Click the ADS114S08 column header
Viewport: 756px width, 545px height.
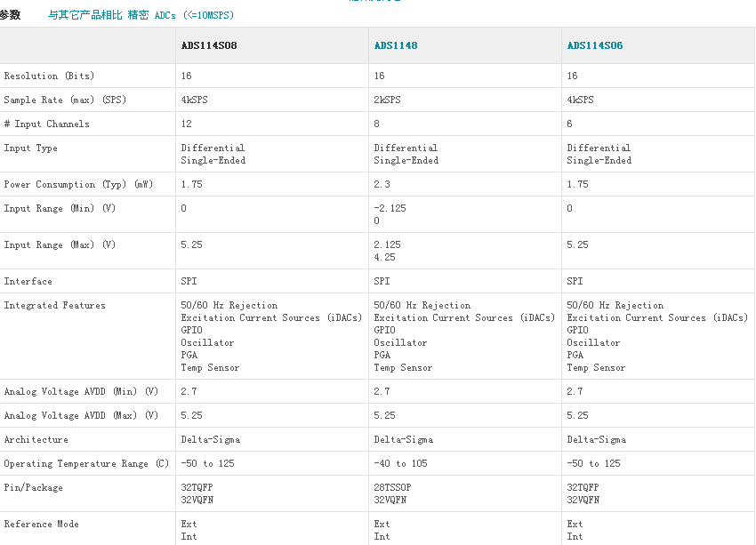[x=209, y=45]
